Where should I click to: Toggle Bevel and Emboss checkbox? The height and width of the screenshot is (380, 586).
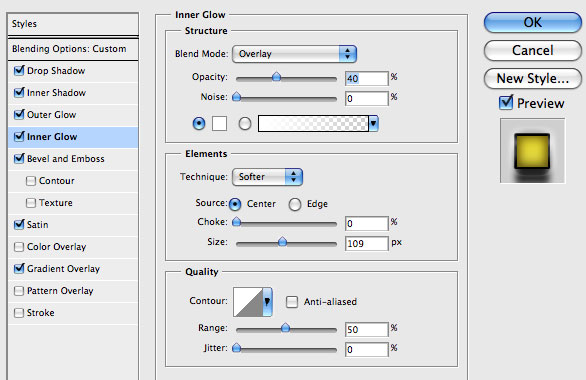(19, 159)
